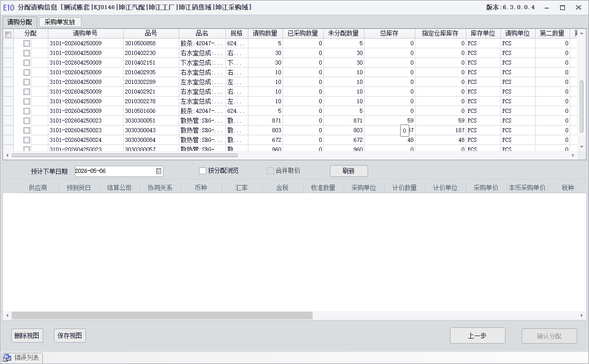Switch to the 请购分配 tab
Screen dimensions: 589x364
point(20,22)
